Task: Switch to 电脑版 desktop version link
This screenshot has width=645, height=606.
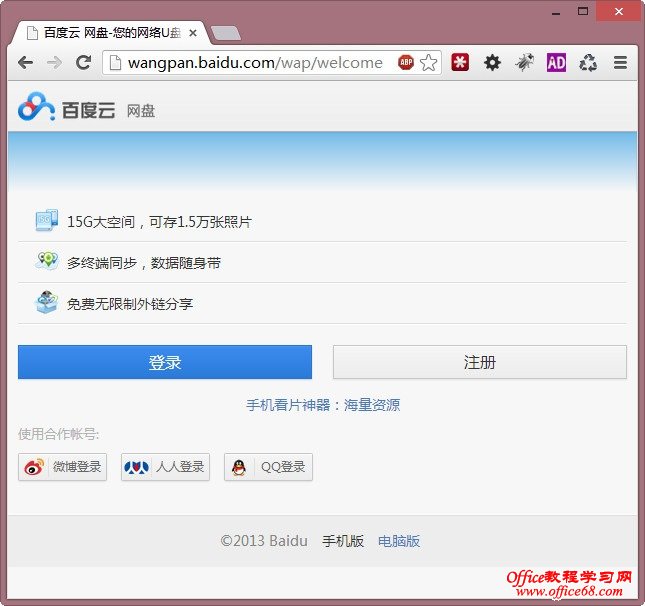Action: coord(399,541)
